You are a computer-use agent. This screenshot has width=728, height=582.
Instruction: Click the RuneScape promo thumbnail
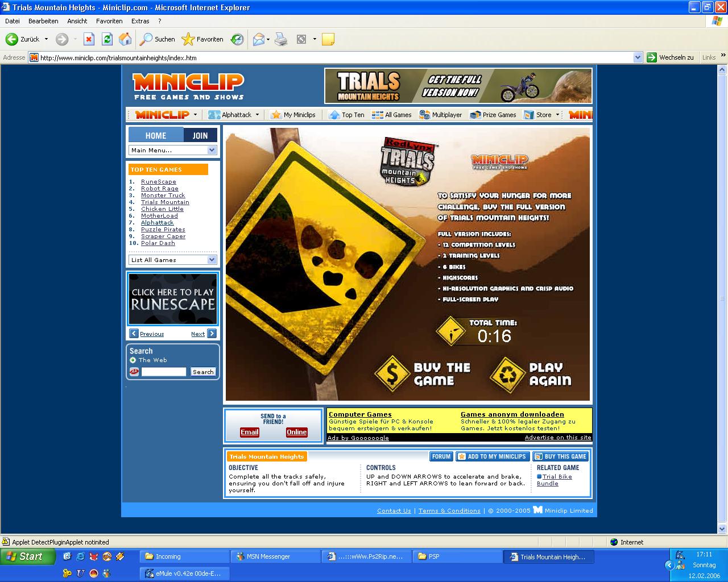(x=173, y=299)
